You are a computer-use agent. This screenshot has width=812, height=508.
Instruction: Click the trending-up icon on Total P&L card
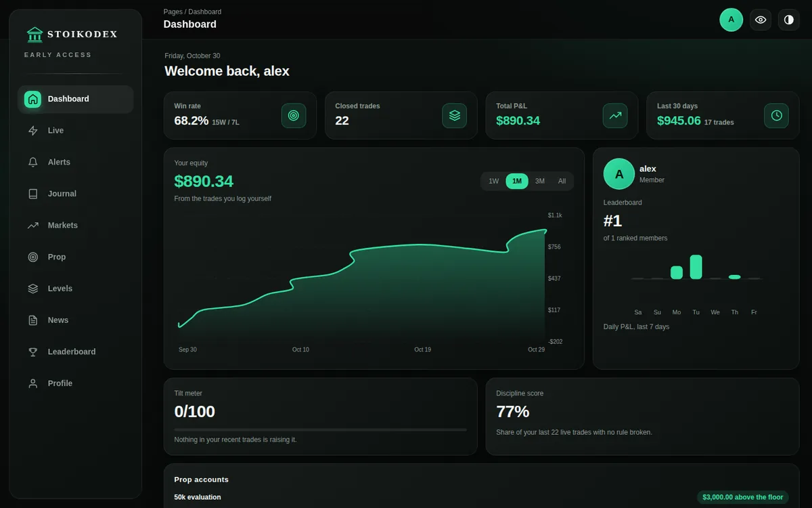(615, 116)
